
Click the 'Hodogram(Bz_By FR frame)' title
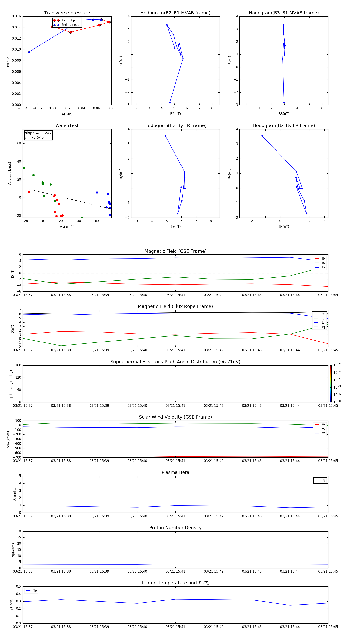(175, 125)
